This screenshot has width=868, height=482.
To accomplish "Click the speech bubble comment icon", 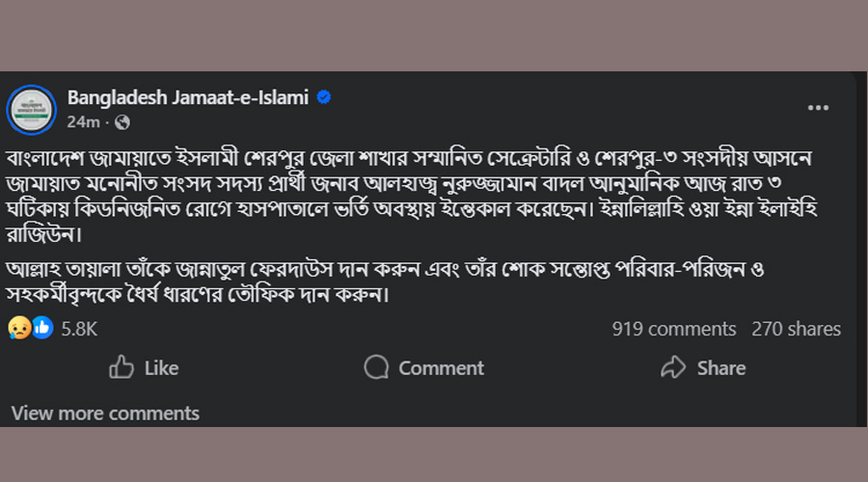I will (x=377, y=367).
